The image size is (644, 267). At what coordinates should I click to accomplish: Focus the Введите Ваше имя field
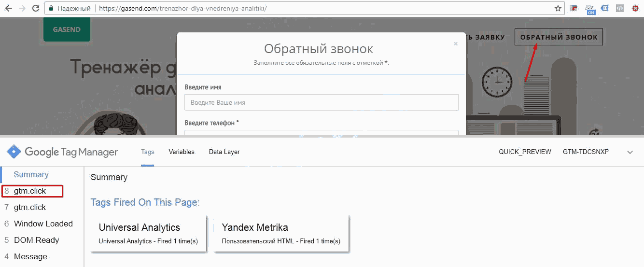(x=321, y=102)
